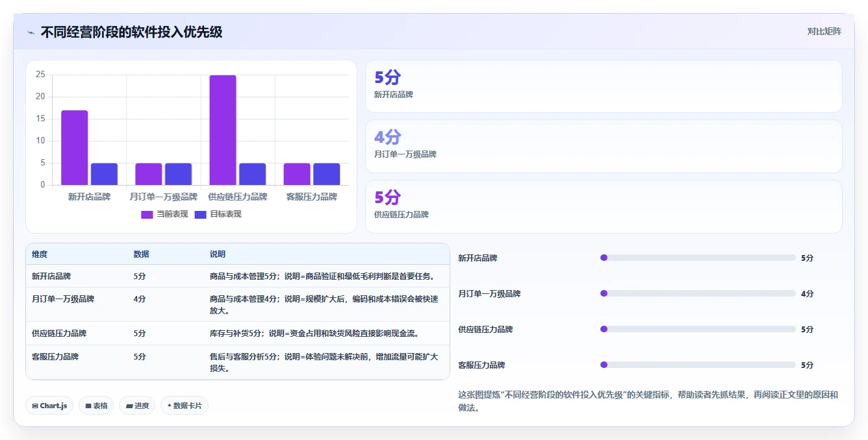Screen dimensions: 868x440
Task: Click 新开店品牌 purple current-performance bar
Action: [x=75, y=147]
